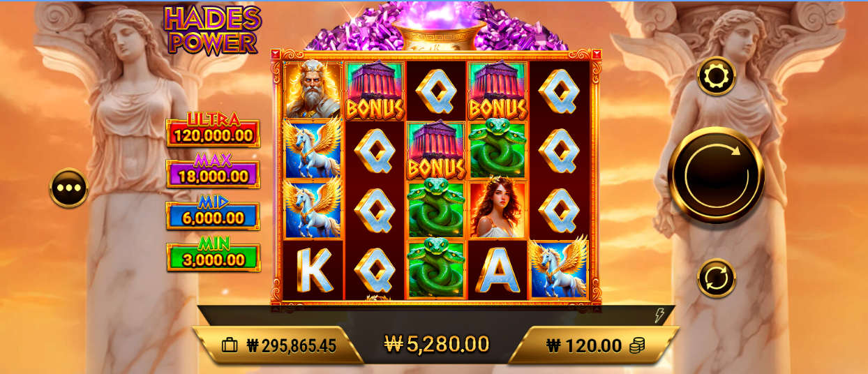Enable autoplay with the circular arrows icon
Viewport: 868px width, 374px height.
click(x=717, y=278)
